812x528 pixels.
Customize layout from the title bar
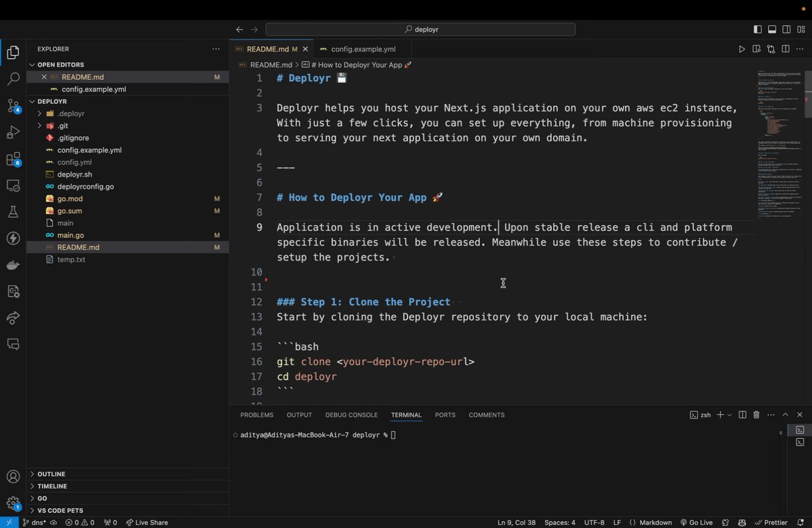click(801, 29)
